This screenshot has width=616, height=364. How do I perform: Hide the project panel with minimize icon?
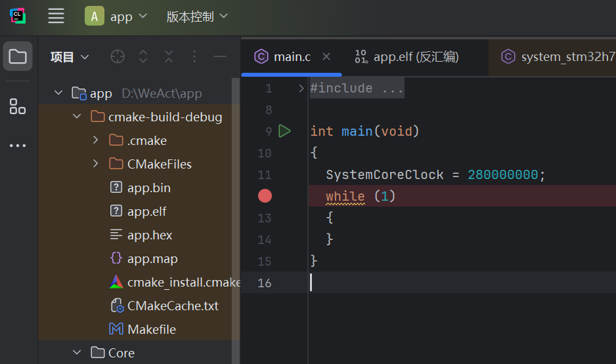(220, 57)
